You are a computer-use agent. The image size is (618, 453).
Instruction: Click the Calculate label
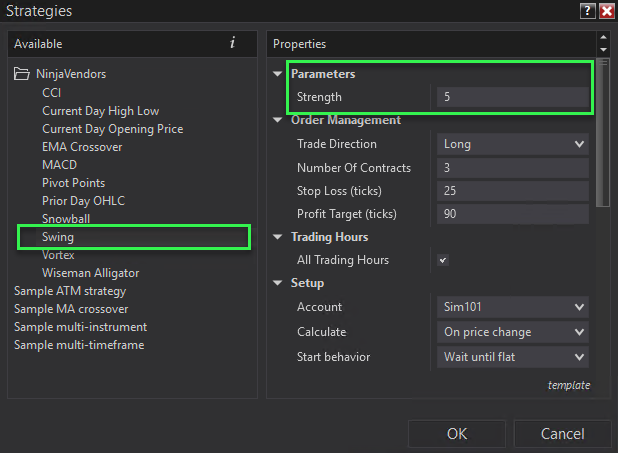coord(321,332)
